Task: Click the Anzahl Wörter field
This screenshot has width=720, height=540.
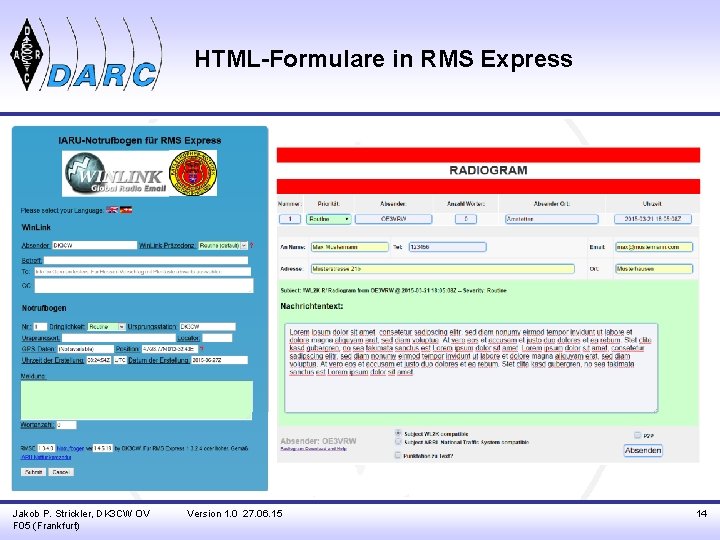Action: (466, 219)
